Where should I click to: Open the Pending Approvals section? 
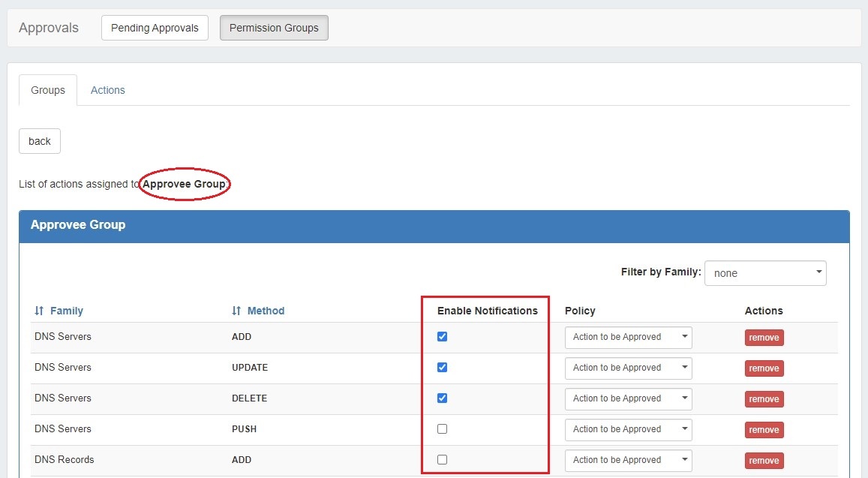[x=155, y=28]
